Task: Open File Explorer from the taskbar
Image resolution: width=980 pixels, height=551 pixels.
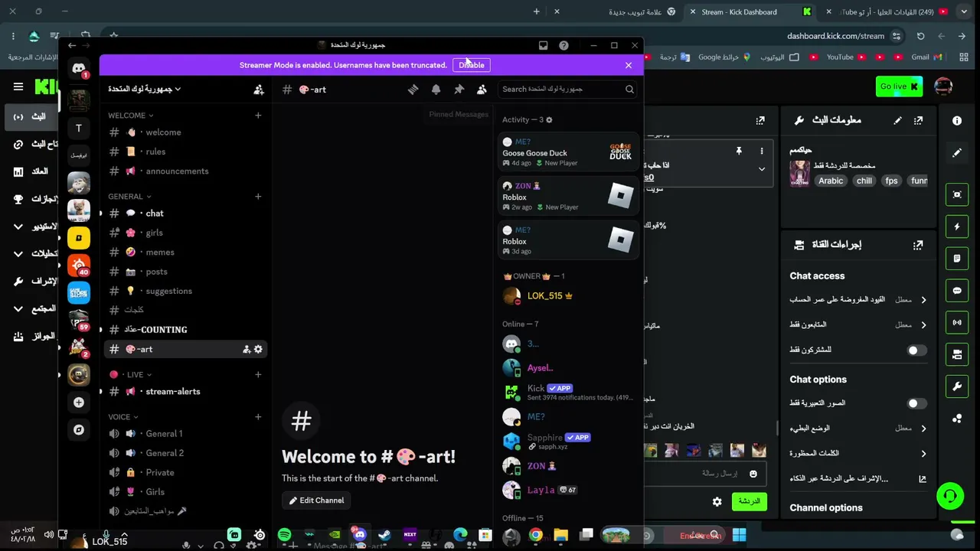Action: click(560, 535)
